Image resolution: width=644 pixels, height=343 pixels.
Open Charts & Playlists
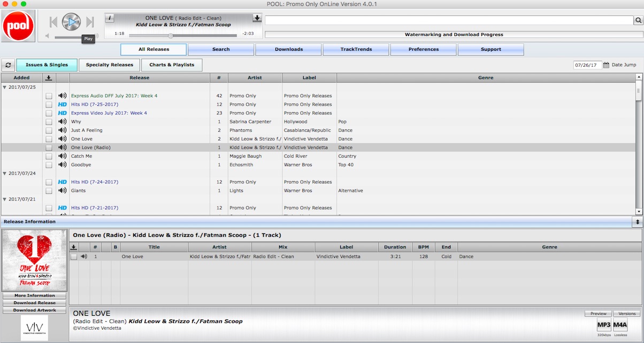172,65
